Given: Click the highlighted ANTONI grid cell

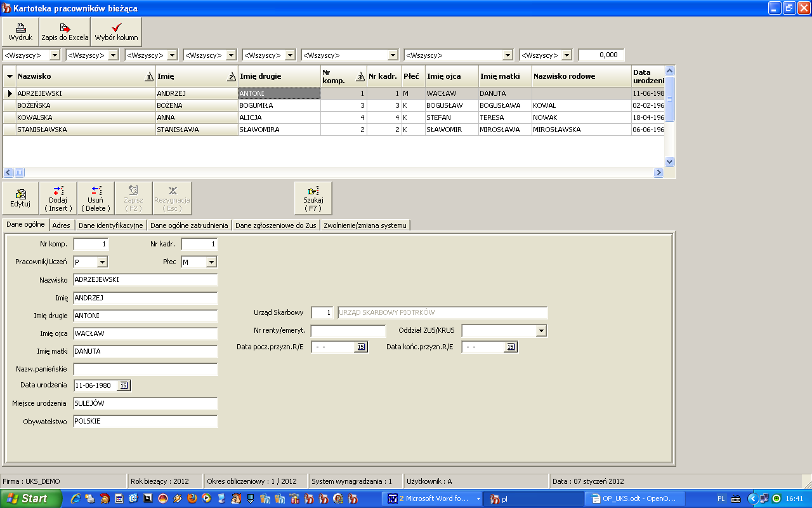Looking at the screenshot, I should [x=279, y=93].
